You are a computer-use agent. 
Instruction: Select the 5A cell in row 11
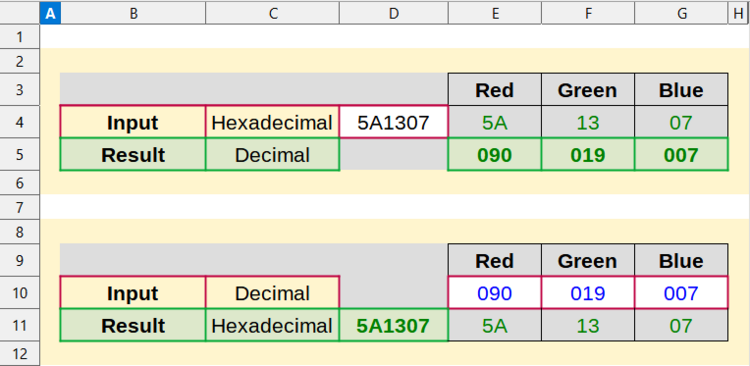click(495, 325)
